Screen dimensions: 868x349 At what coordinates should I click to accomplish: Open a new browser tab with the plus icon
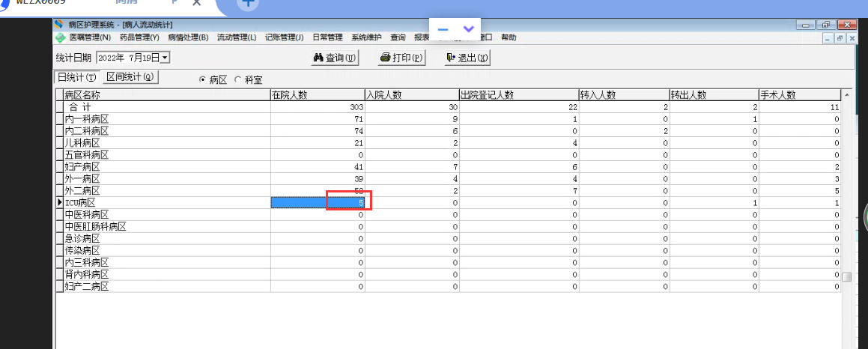(x=249, y=3)
